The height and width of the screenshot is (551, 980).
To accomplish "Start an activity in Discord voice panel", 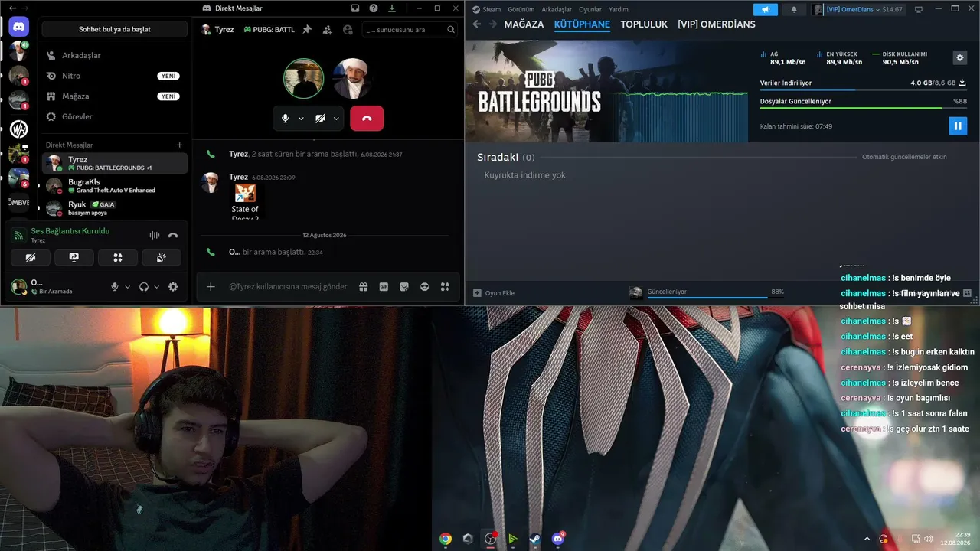I will click(x=118, y=258).
